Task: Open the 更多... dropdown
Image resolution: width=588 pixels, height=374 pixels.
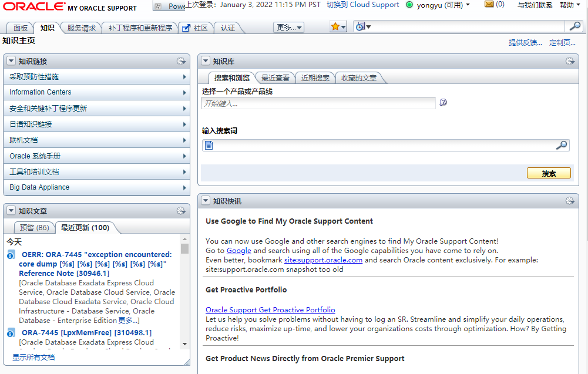Action: coord(289,28)
